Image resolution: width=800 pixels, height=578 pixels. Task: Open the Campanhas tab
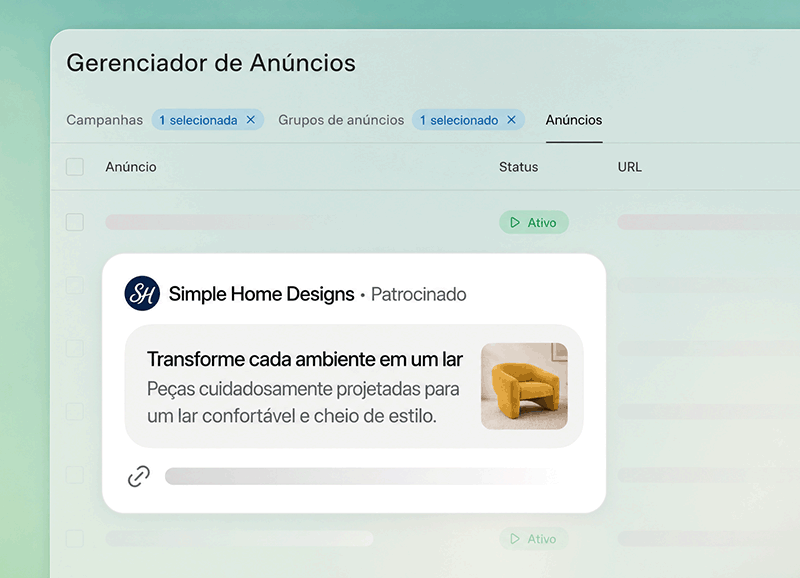105,120
